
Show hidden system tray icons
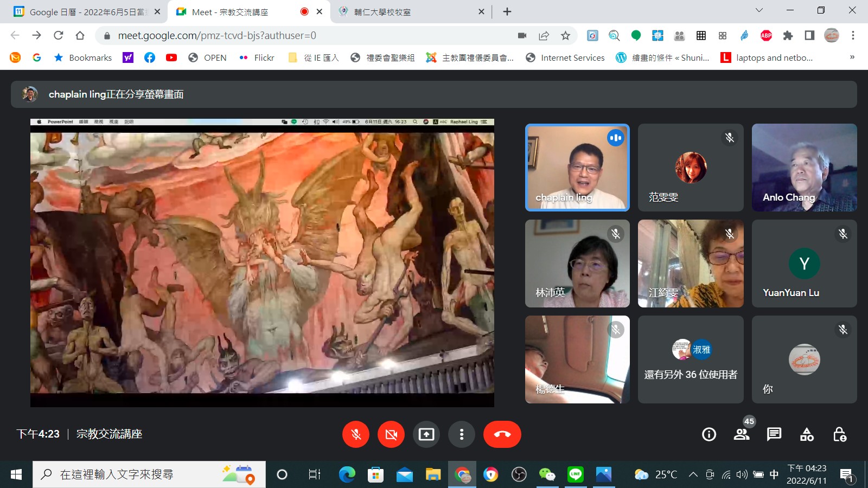693,475
